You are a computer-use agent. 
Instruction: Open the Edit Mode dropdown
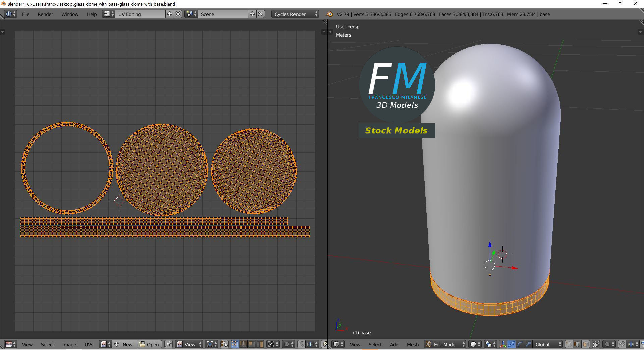click(445, 344)
